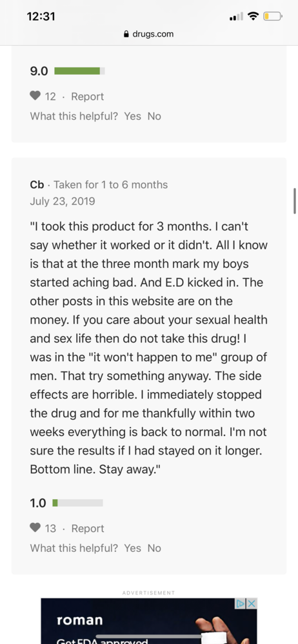Open the roman advertisement banner
298x644 pixels.
coord(149,621)
